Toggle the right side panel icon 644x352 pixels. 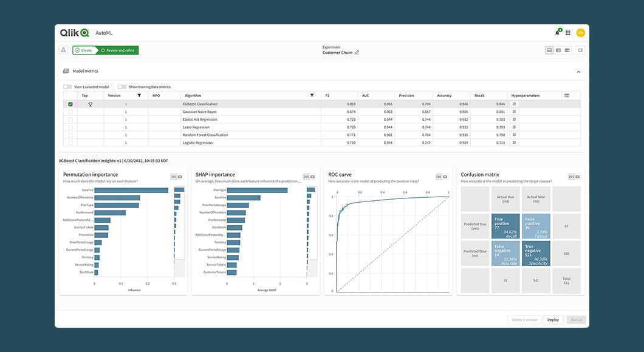click(580, 50)
